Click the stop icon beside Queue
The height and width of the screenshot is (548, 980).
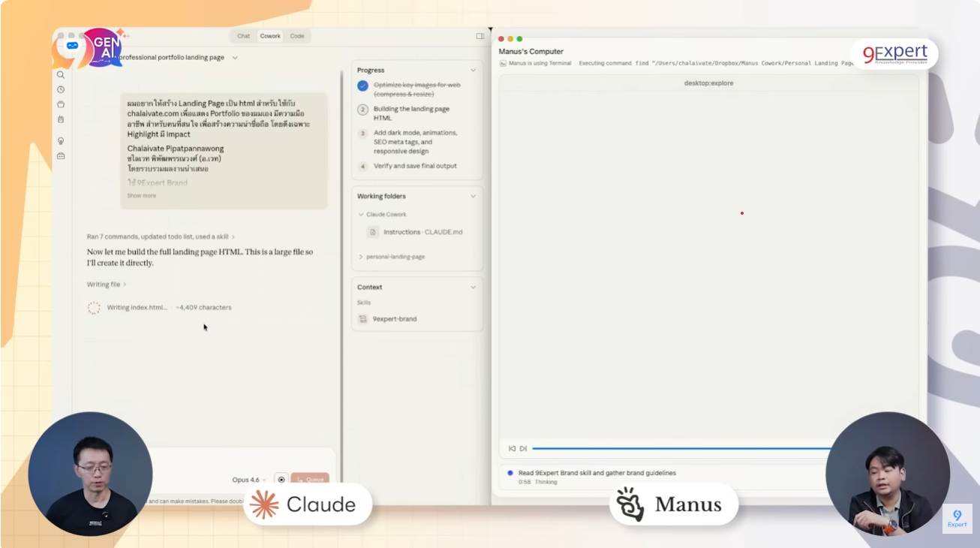[x=281, y=480]
